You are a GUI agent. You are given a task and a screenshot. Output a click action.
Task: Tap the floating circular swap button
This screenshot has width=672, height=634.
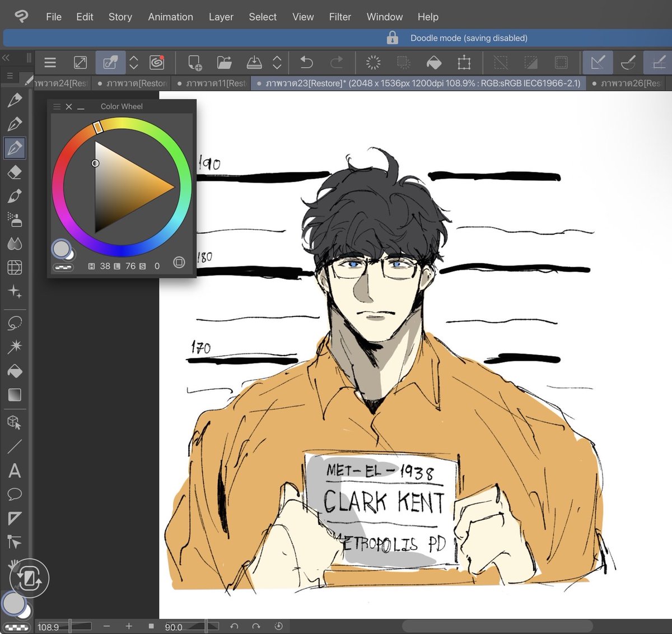[x=30, y=579]
